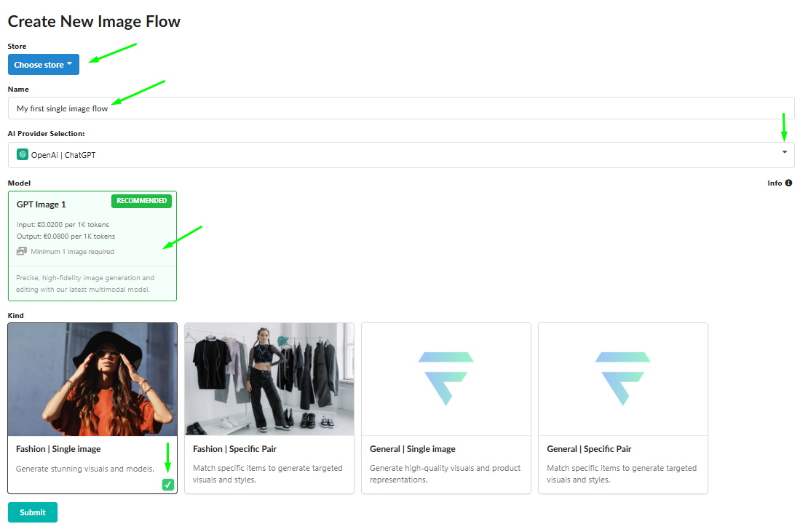Screen dimensions: 800x532
Task: Click the 'Create New Image Flow' heading
Action: [x=94, y=21]
